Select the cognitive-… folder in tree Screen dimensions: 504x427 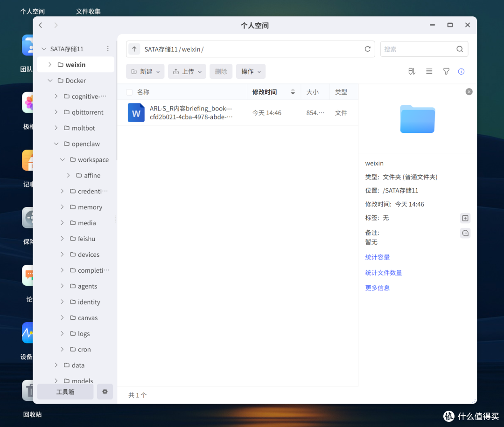(89, 96)
